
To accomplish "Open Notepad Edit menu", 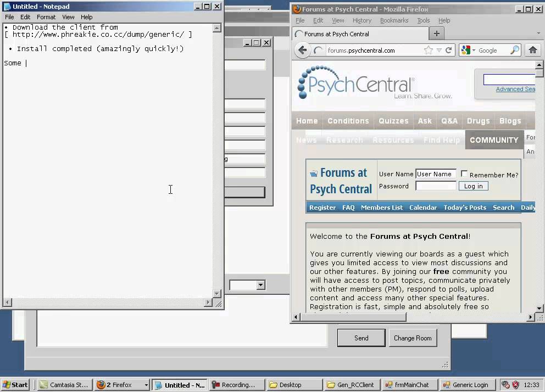I will (25, 17).
